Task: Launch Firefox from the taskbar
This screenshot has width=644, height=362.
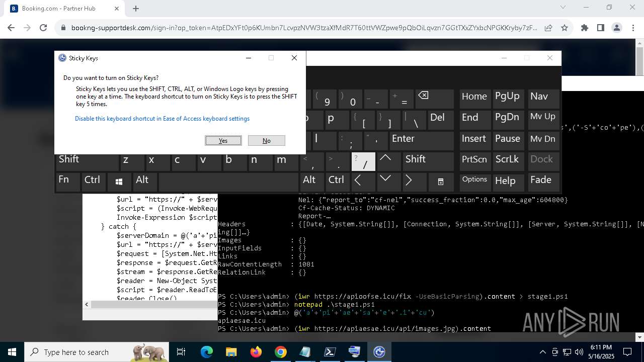Action: (256, 352)
